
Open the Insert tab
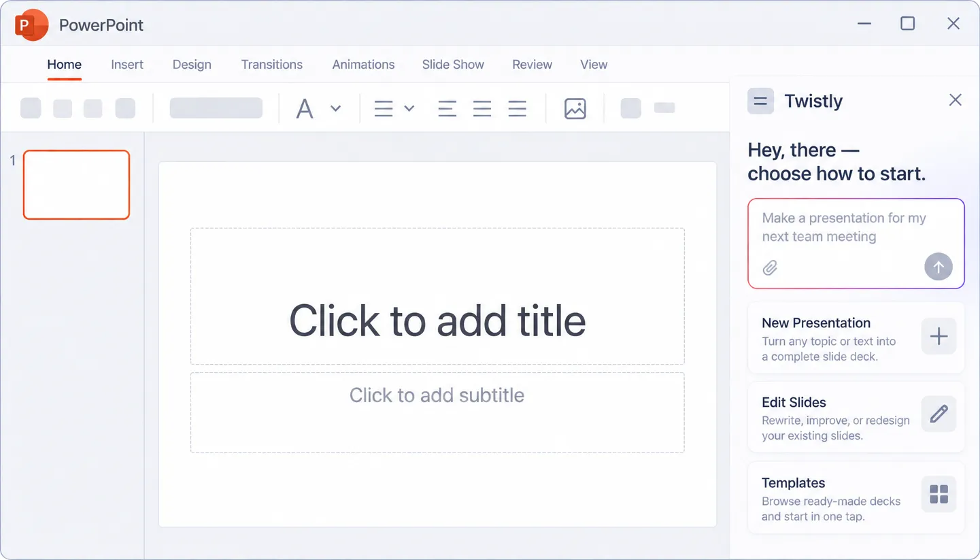click(x=127, y=65)
